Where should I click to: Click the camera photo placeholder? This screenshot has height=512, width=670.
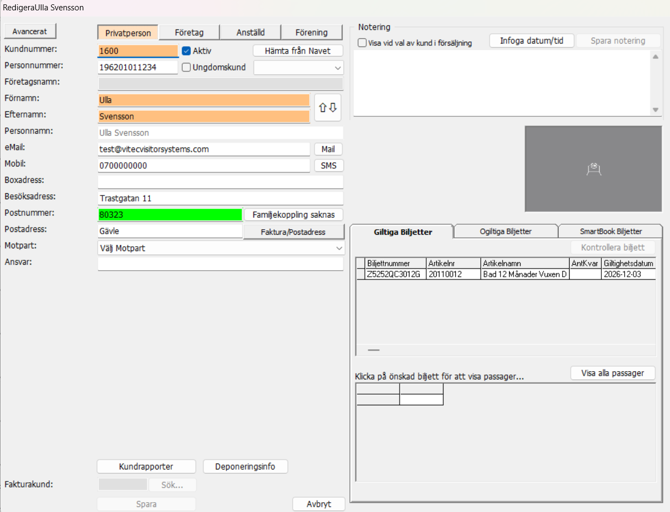(x=593, y=168)
